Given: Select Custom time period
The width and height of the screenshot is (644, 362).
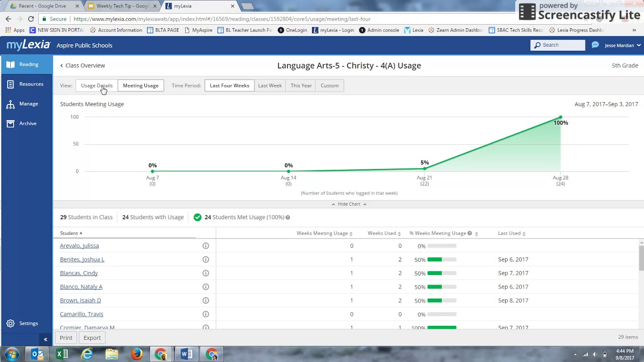Looking at the screenshot, I should [330, 85].
